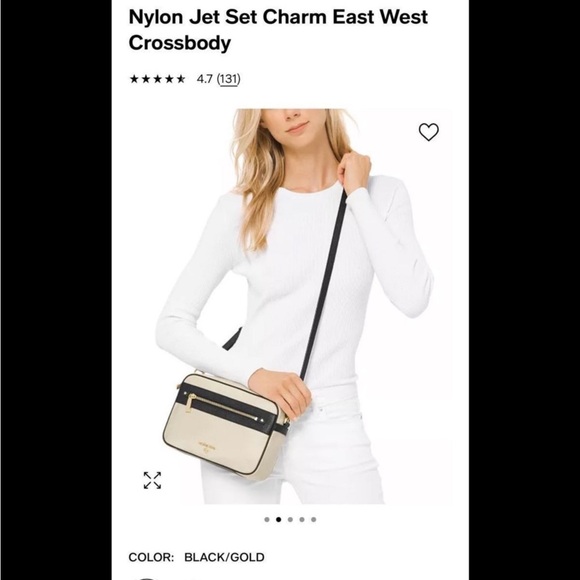Image resolution: width=580 pixels, height=580 pixels.
Task: Select the active second carousel dot
Action: 279,519
